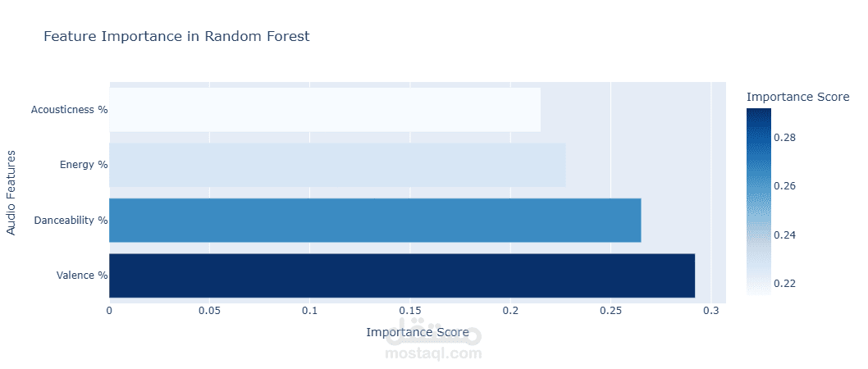This screenshot has width=868, height=369.
Task: Click the 'Acousticness %' axis label
Action: coord(69,110)
